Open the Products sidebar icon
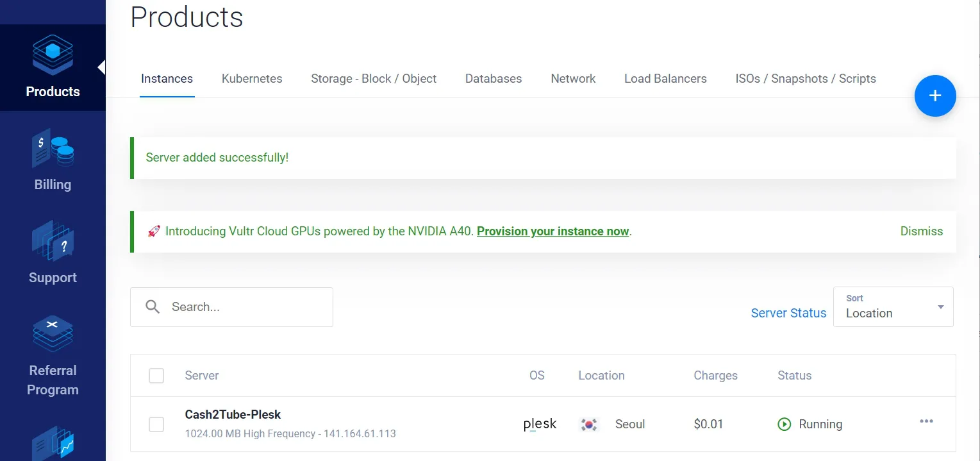The height and width of the screenshot is (461, 980). pyautogui.click(x=53, y=55)
